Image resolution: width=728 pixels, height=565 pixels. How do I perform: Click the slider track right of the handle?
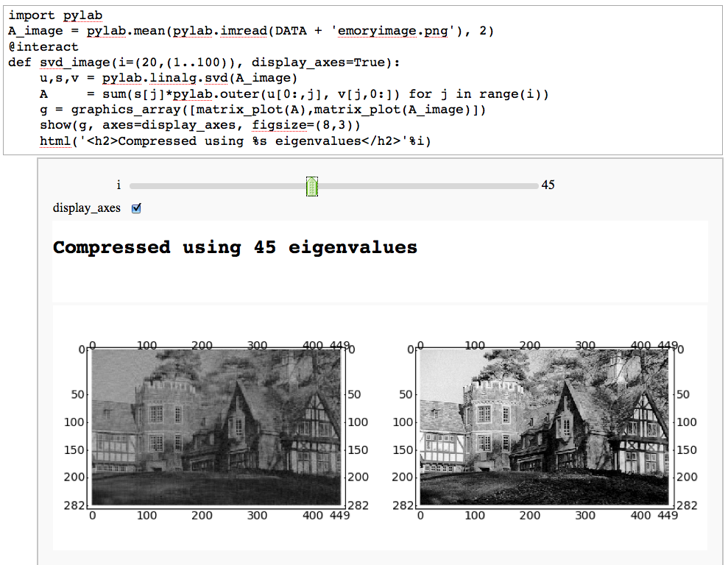point(428,186)
